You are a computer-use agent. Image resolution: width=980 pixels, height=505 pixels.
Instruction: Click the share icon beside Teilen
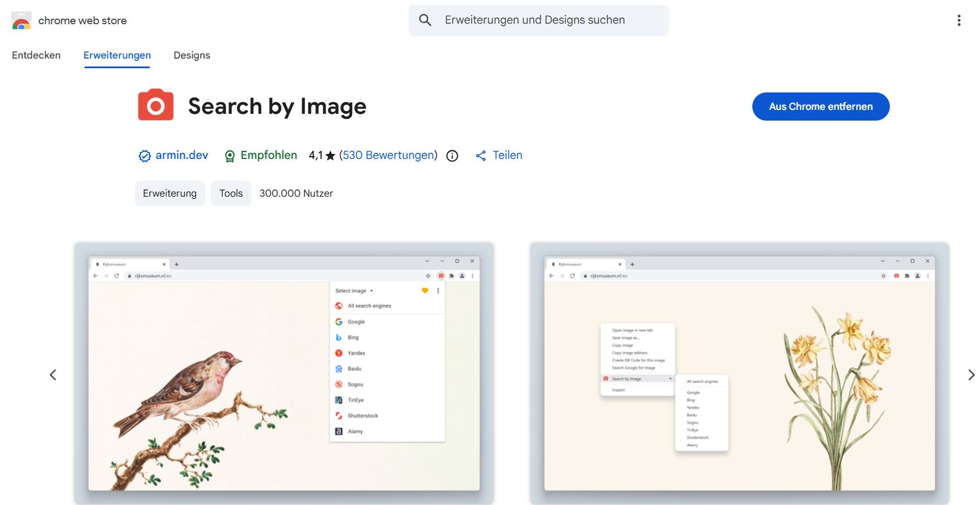pyautogui.click(x=481, y=156)
